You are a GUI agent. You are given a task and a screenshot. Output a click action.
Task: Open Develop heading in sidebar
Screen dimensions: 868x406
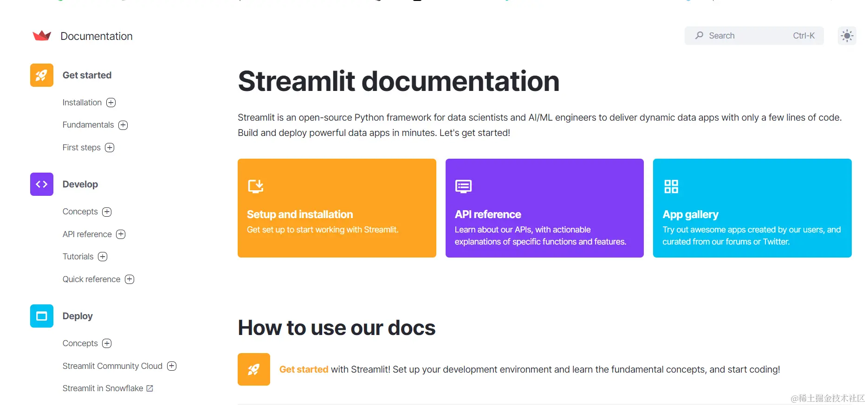pos(80,184)
